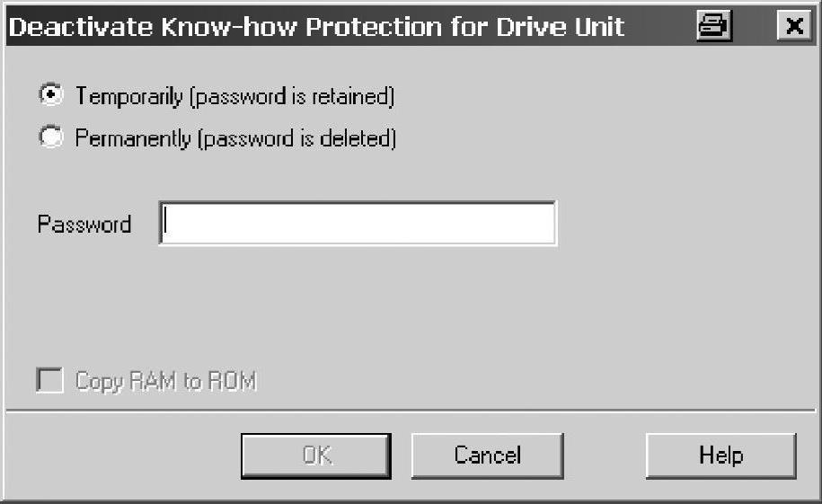This screenshot has width=822, height=504.
Task: Click the printer icon in the title bar
Action: point(714,26)
